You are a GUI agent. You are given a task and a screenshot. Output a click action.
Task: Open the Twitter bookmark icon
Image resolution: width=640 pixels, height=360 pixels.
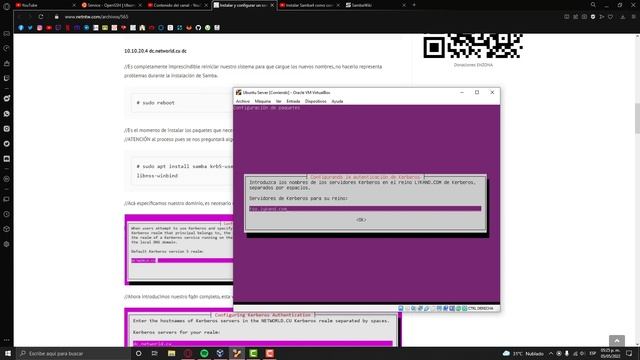click(x=30, y=28)
